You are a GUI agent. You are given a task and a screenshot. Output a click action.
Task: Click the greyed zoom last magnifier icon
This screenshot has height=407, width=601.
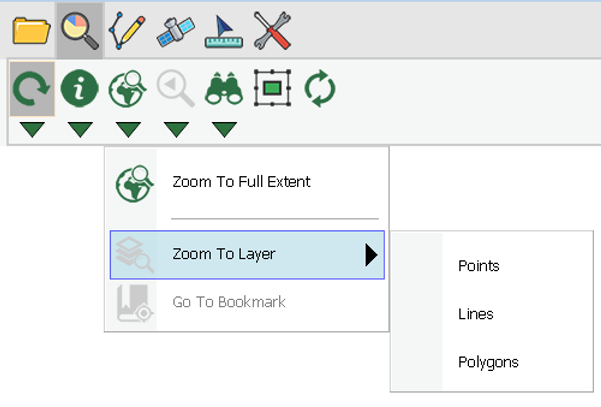pyautogui.click(x=176, y=89)
